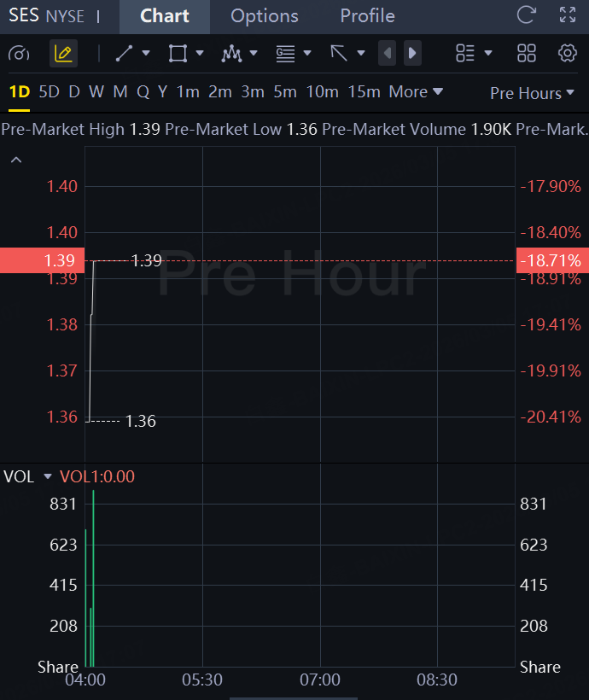Click the scroll toolbar left arrow
The height and width of the screenshot is (700, 589).
[388, 54]
